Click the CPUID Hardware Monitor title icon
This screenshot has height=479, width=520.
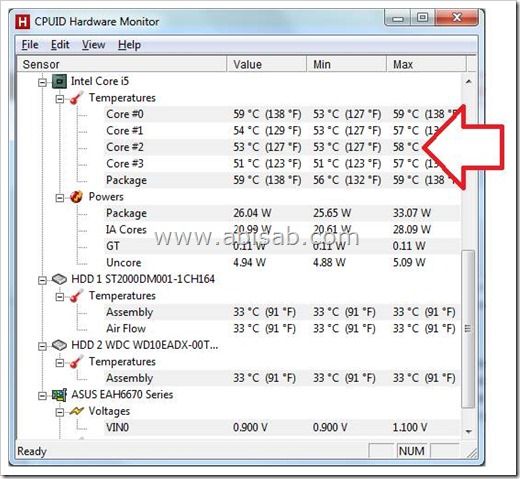point(23,22)
